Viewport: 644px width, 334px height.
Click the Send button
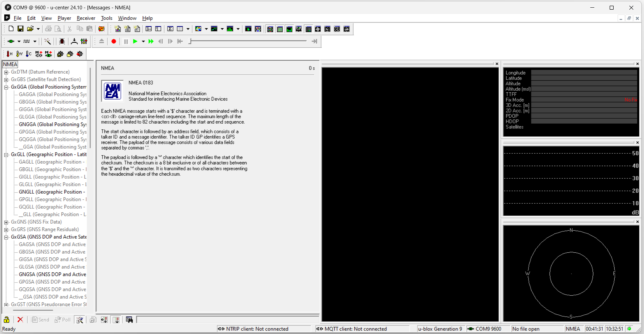tap(40, 319)
